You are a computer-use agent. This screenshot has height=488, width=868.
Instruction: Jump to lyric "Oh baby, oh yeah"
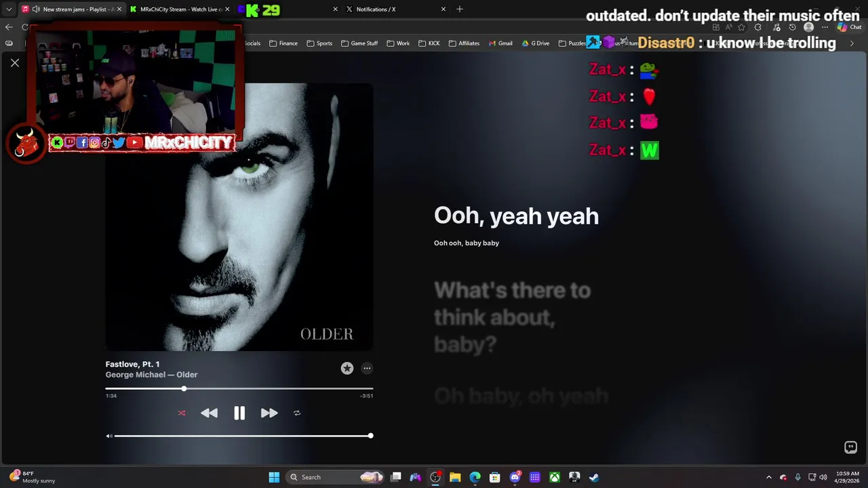pyautogui.click(x=521, y=396)
